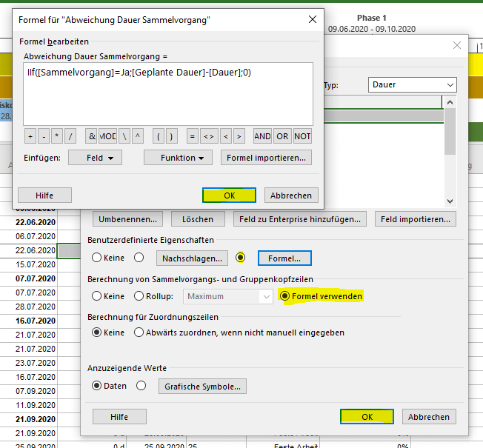483x448 pixels.
Task: Click 'Umbenennen...' to rename the field
Action: 127,219
